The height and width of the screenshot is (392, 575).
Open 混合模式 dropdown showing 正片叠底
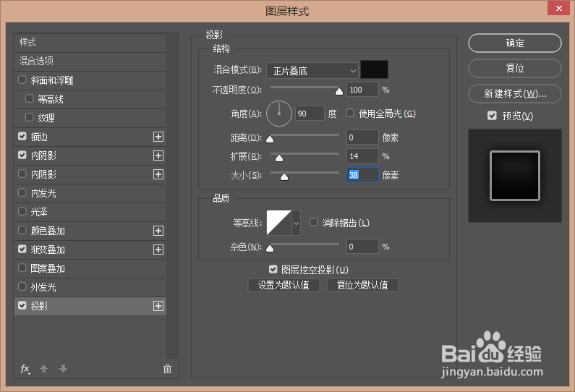click(x=312, y=70)
